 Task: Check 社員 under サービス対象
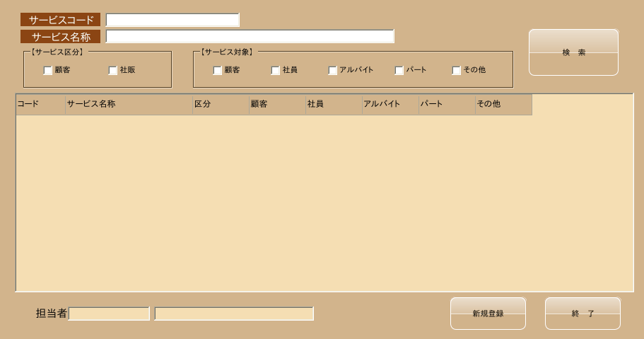275,70
